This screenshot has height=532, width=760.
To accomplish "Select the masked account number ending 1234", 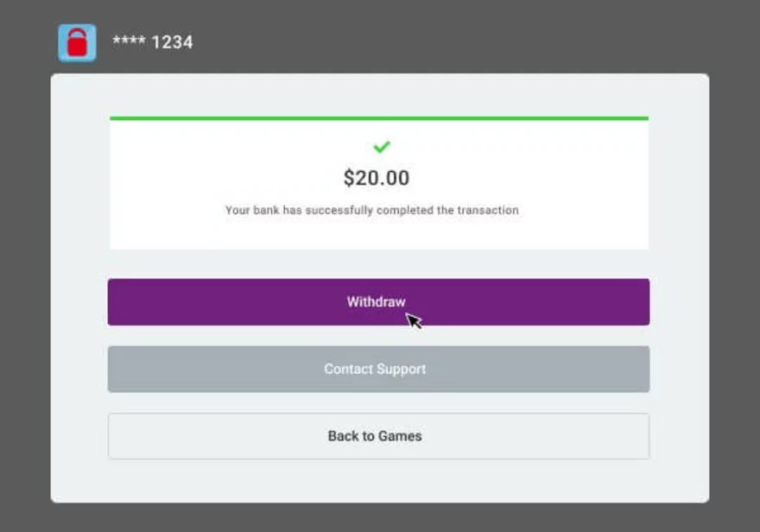I will (x=153, y=42).
